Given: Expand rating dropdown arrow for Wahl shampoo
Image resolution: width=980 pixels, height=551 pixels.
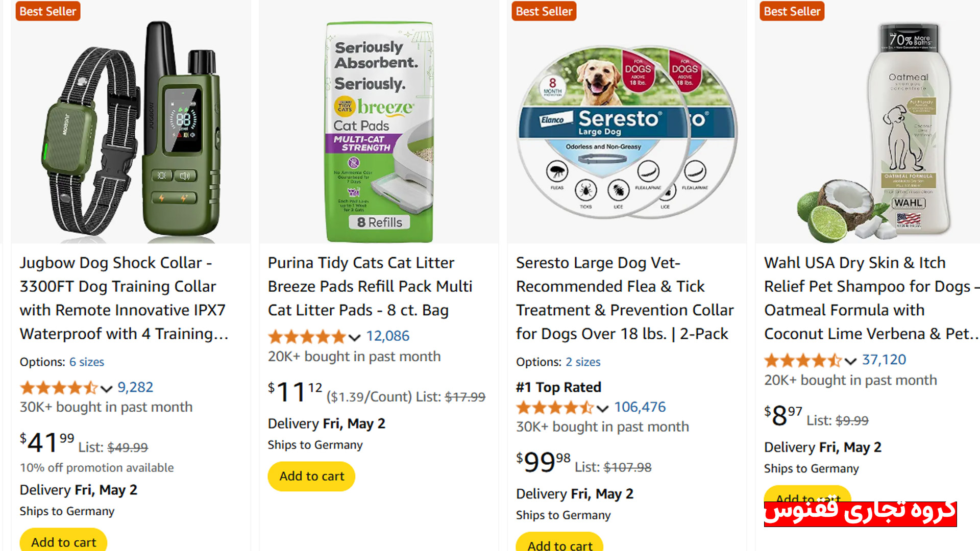Looking at the screenshot, I should 850,361.
